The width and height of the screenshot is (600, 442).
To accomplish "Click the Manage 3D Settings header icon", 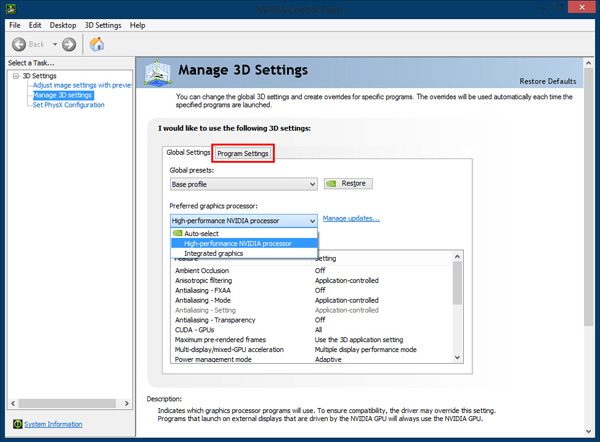I will [x=159, y=77].
